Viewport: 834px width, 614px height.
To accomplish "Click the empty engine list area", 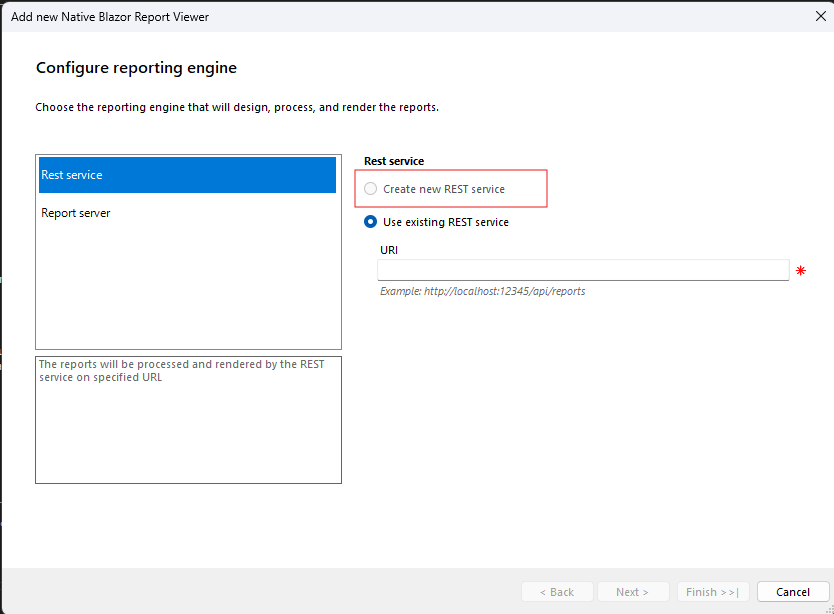I will [x=187, y=290].
